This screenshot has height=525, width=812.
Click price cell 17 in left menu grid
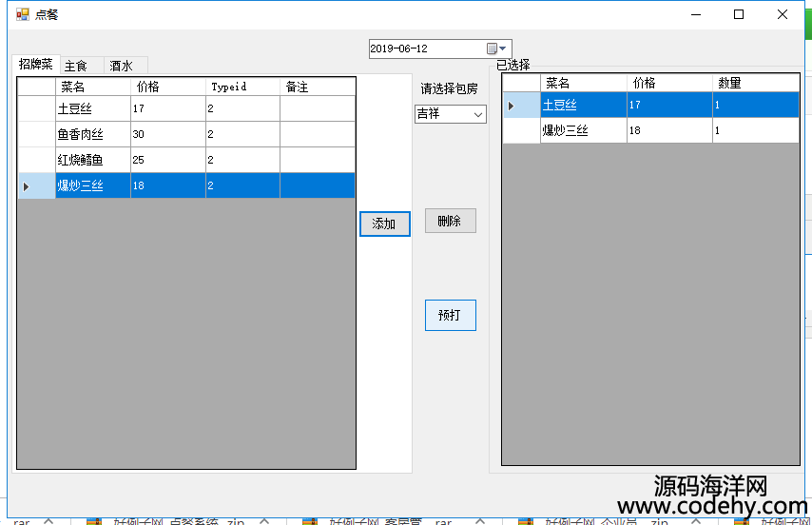click(x=168, y=108)
